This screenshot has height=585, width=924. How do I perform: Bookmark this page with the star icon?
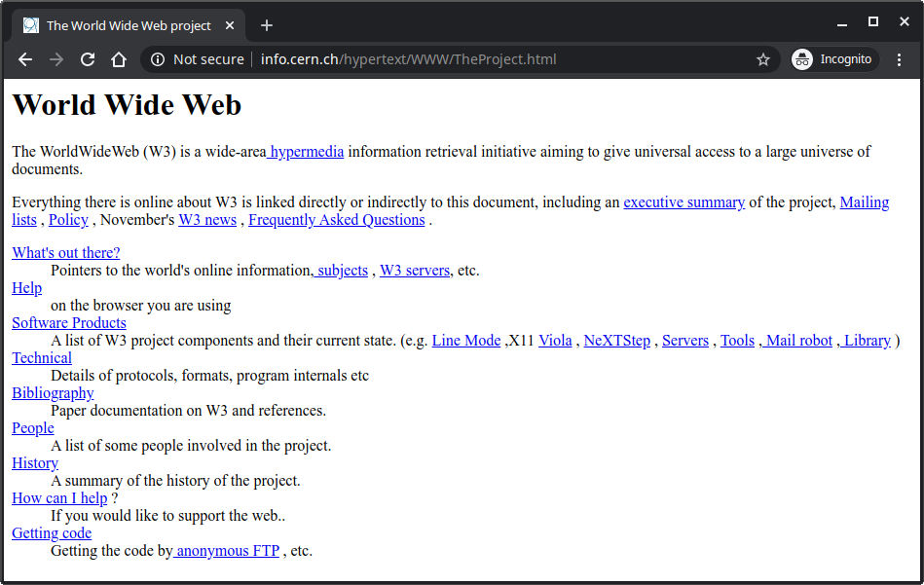click(x=763, y=59)
